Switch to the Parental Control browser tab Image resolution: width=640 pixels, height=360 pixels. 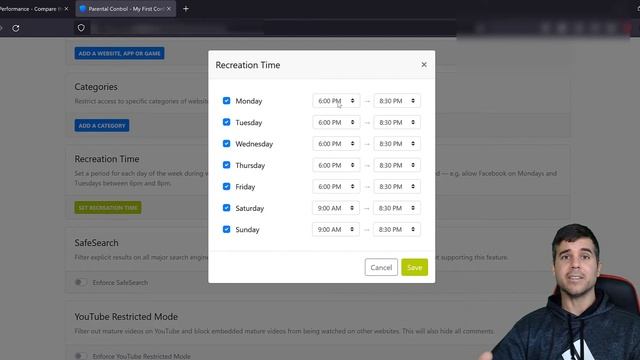click(x=126, y=9)
